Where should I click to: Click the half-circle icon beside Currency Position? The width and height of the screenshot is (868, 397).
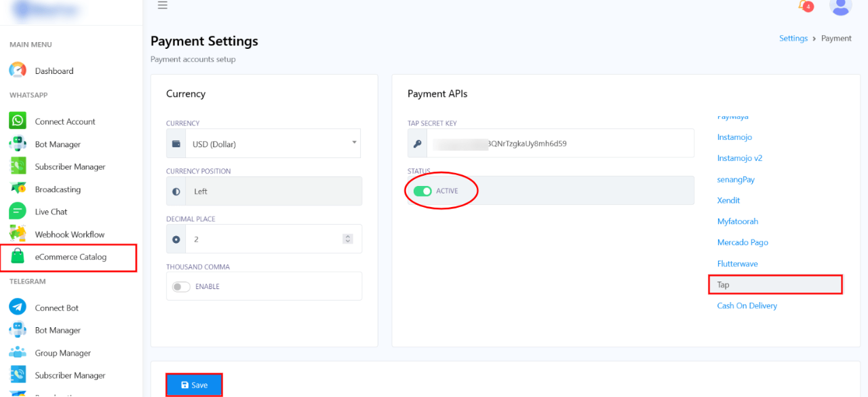click(176, 191)
